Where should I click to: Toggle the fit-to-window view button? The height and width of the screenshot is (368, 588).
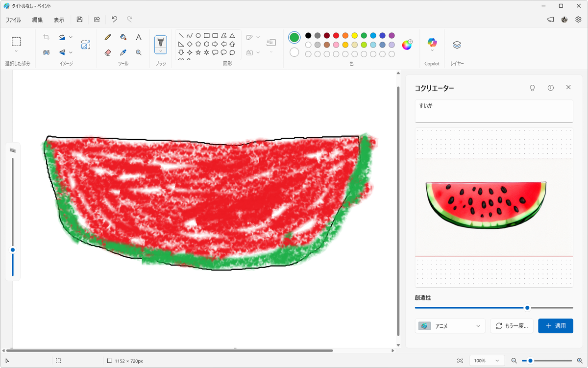460,361
